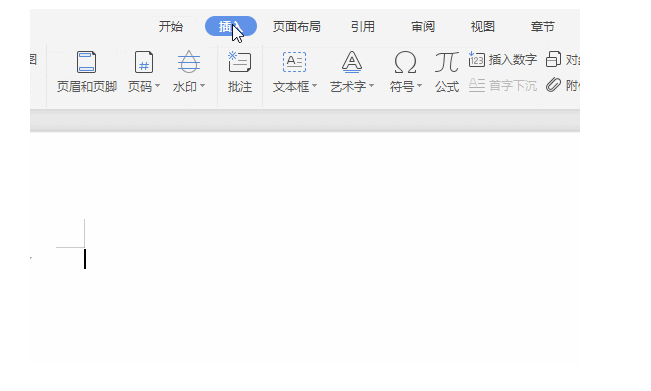The height and width of the screenshot is (391, 651).
Task: Expand the 水印 dropdown arrow
Action: (x=203, y=86)
